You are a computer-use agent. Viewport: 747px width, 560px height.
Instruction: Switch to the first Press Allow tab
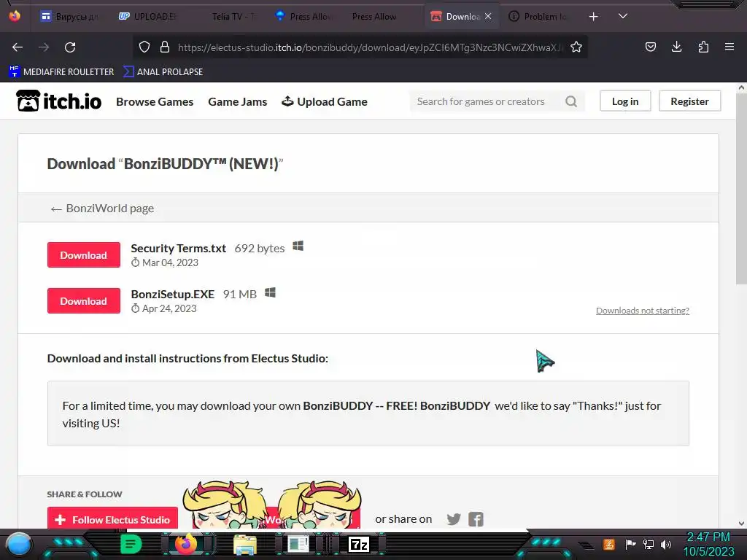click(304, 17)
